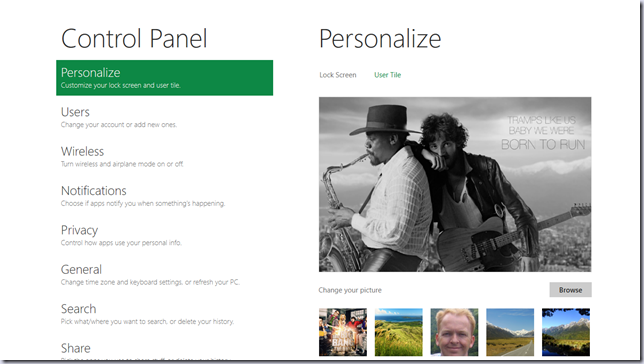Viewport: 644px width, 364px height.
Task: Choose the green hills coastline thumbnail
Action: [398, 332]
